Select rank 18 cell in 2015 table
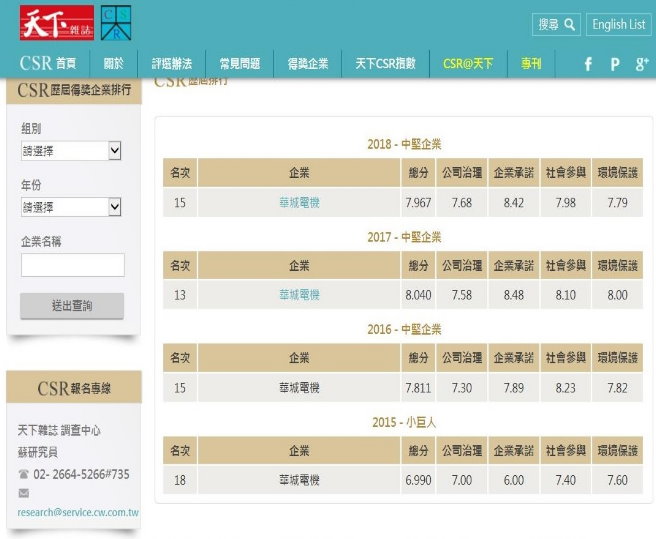 [x=180, y=480]
